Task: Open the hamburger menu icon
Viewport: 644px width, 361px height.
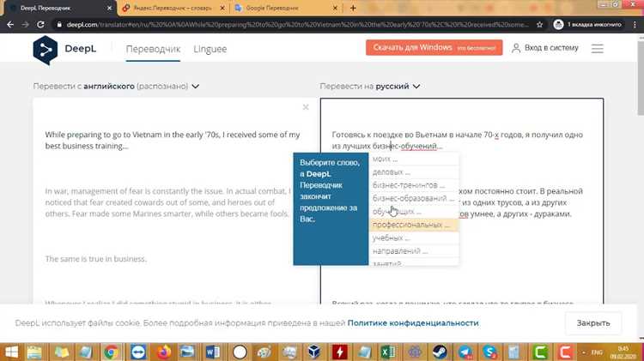Action: click(597, 48)
